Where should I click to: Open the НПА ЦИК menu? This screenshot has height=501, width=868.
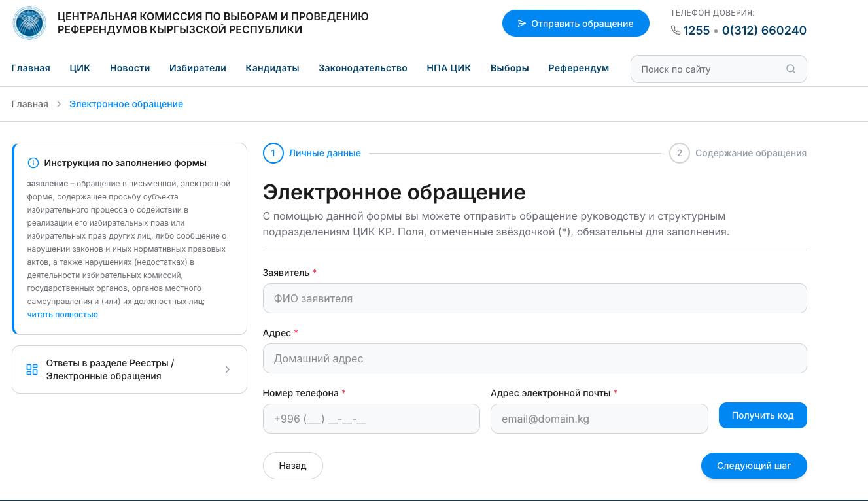(x=449, y=68)
